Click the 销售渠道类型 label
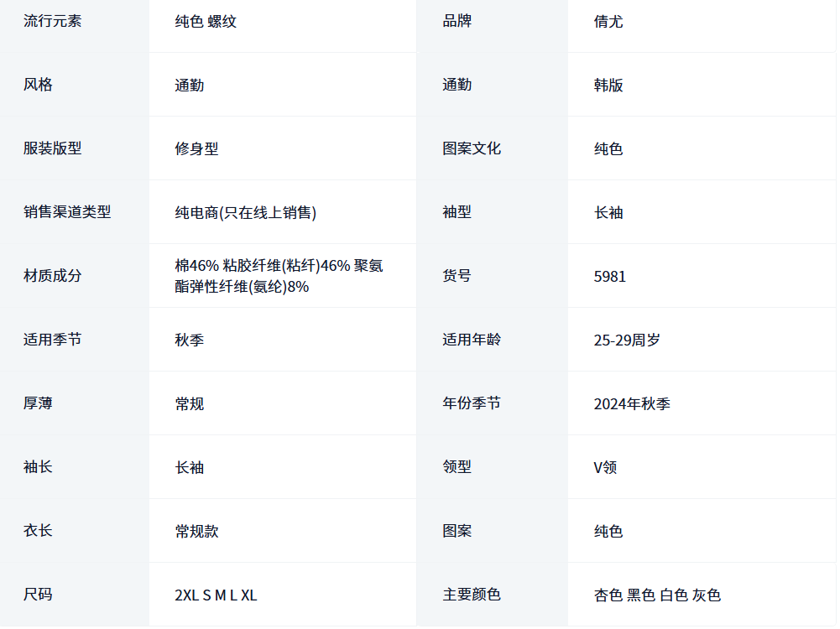This screenshot has width=840, height=629. [x=67, y=212]
